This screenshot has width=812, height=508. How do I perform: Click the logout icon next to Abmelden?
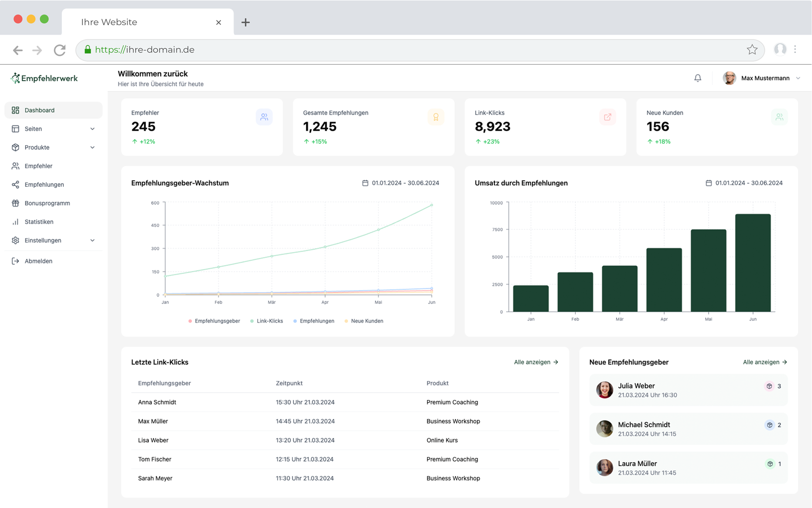[15, 261]
